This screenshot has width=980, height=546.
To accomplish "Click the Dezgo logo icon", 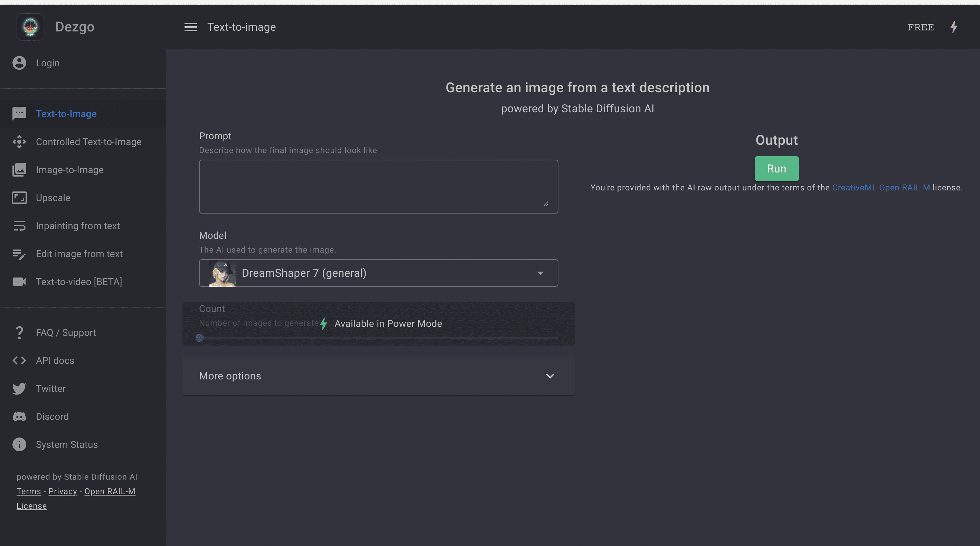I will click(x=30, y=27).
